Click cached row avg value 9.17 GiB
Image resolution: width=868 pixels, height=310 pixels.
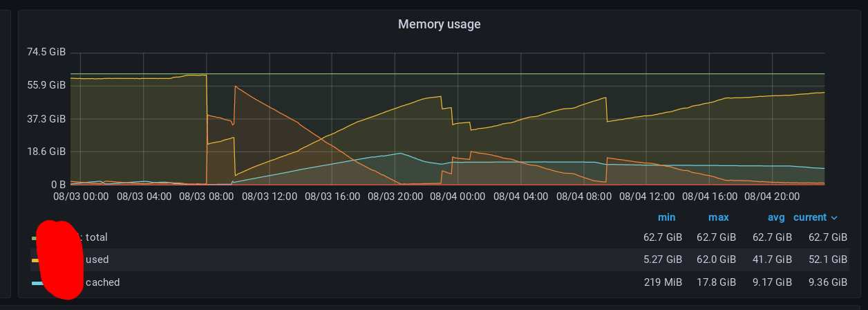click(772, 282)
